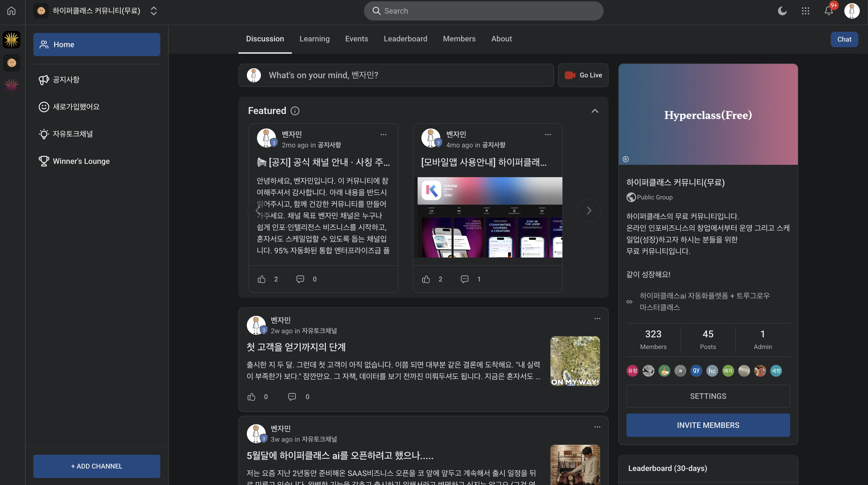
Task: Open the Chat button
Action: [x=844, y=39]
